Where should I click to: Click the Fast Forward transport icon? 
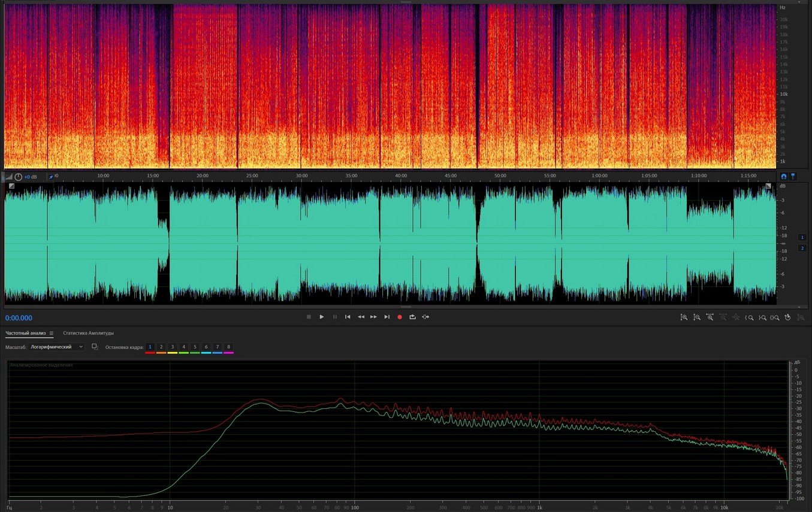[373, 317]
